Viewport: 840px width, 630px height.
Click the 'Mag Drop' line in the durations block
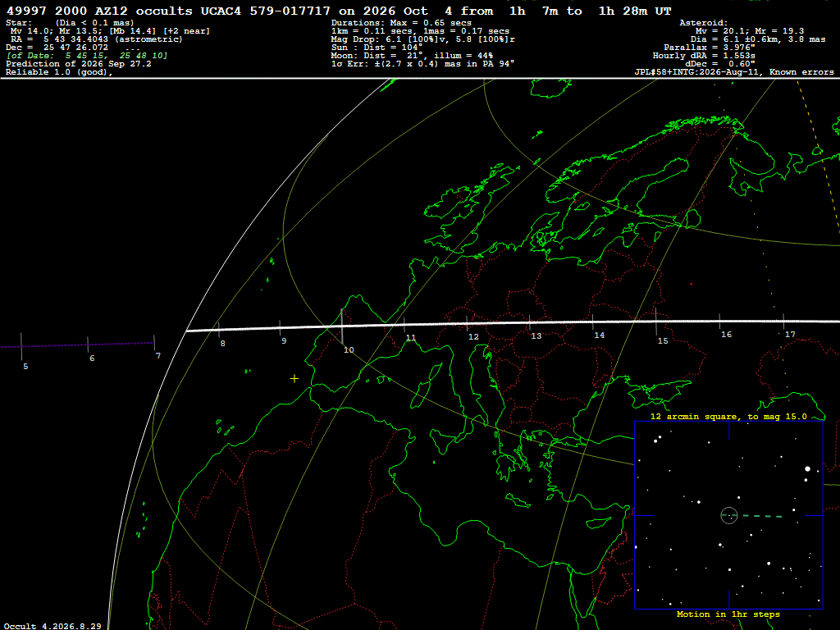click(x=423, y=39)
